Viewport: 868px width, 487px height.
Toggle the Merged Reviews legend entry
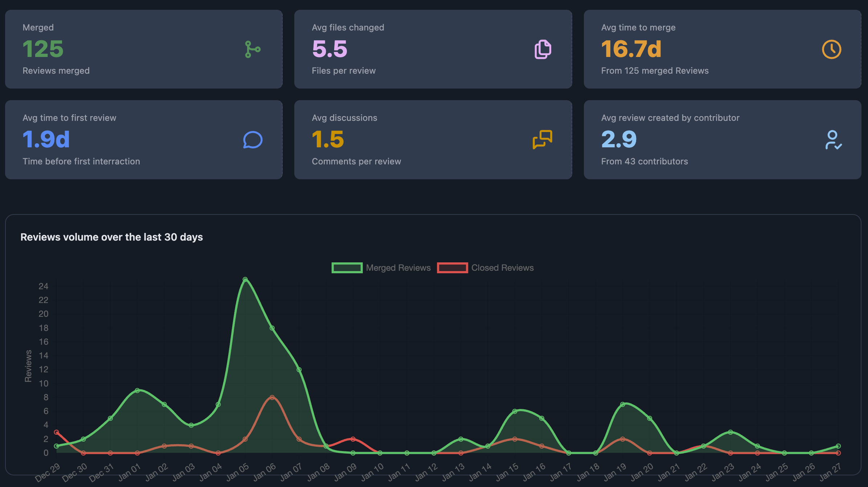pos(398,268)
